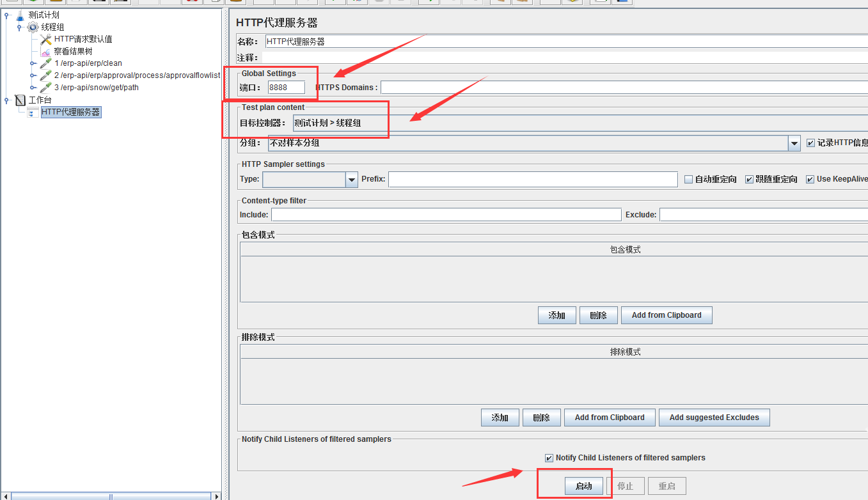Click Add from Clipboard under 排除模式
868x500 pixels.
tap(610, 418)
